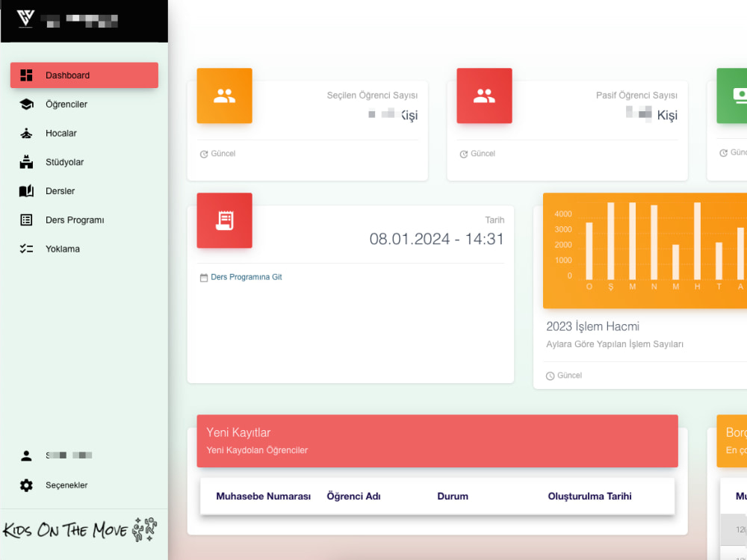This screenshot has width=747, height=560.
Task: Click the Seçenekler gear icon
Action: pyautogui.click(x=26, y=485)
